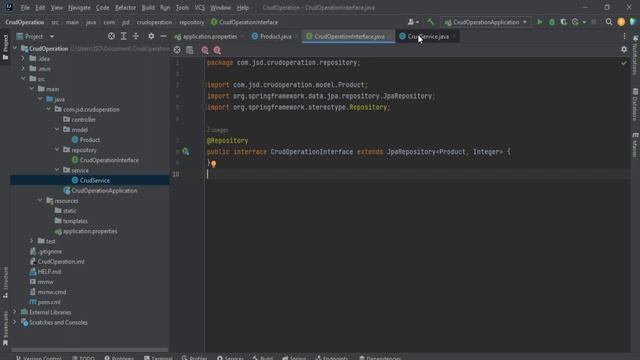Run CrudOperationApplication with the green play icon
The width and height of the screenshot is (640, 360).
pos(540,22)
